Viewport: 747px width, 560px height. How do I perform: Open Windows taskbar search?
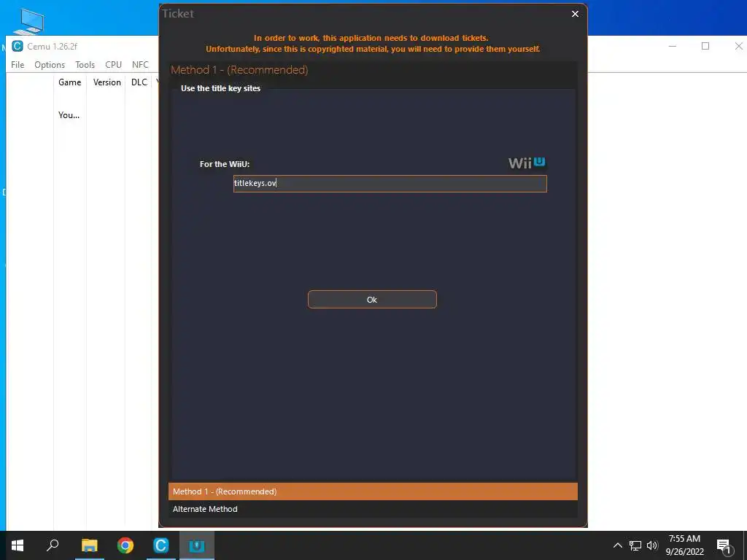coord(53,545)
